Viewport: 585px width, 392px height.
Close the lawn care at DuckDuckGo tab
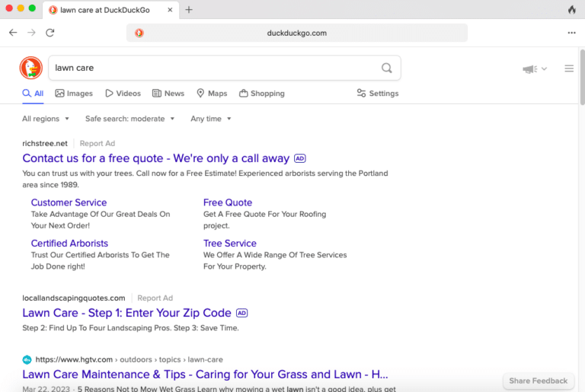(x=170, y=10)
